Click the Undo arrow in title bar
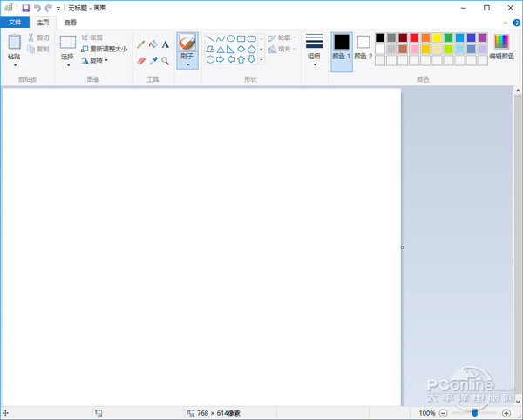This screenshot has width=523, height=420. coord(37,8)
